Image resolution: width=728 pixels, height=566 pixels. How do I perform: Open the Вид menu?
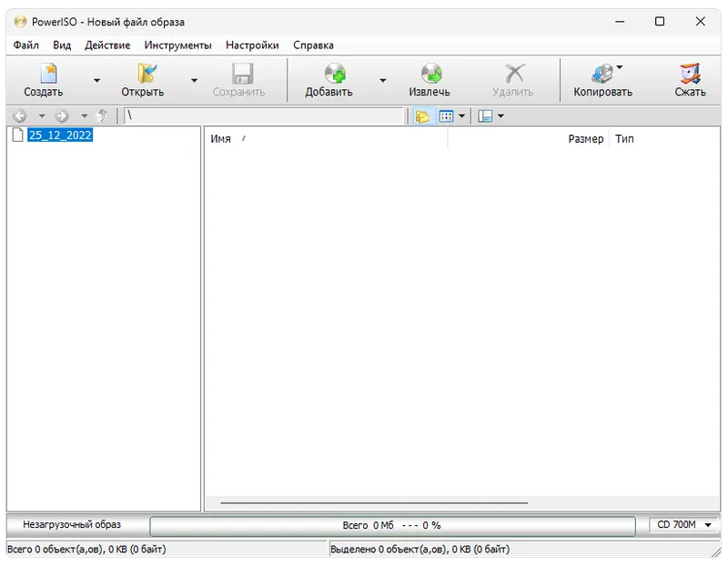point(62,45)
